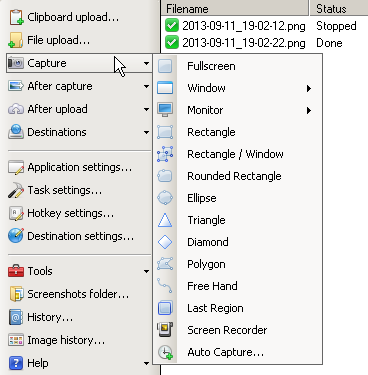Click the Free Hand curve icon

point(165,286)
